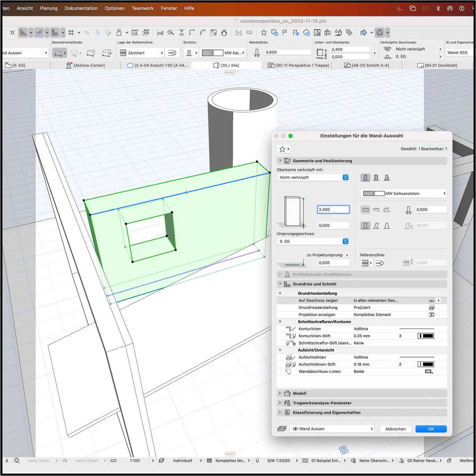Click wall thickness field 0,600 in dialog

tap(431, 210)
